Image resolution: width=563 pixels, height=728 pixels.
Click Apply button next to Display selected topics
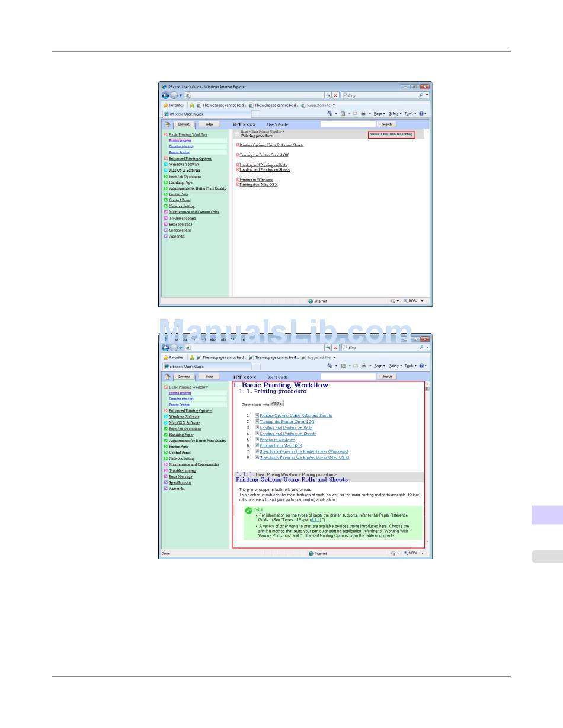(277, 403)
